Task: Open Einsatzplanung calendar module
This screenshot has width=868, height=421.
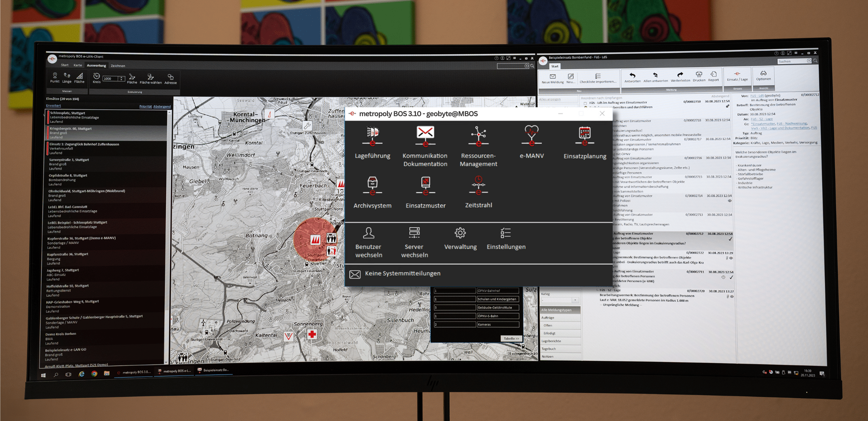Action: pos(584,142)
